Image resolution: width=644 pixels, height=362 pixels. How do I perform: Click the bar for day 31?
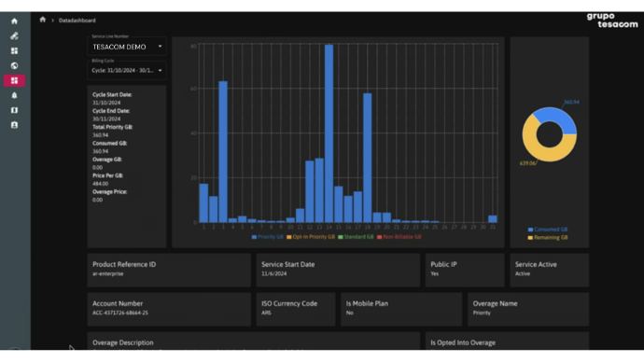tap(493, 218)
